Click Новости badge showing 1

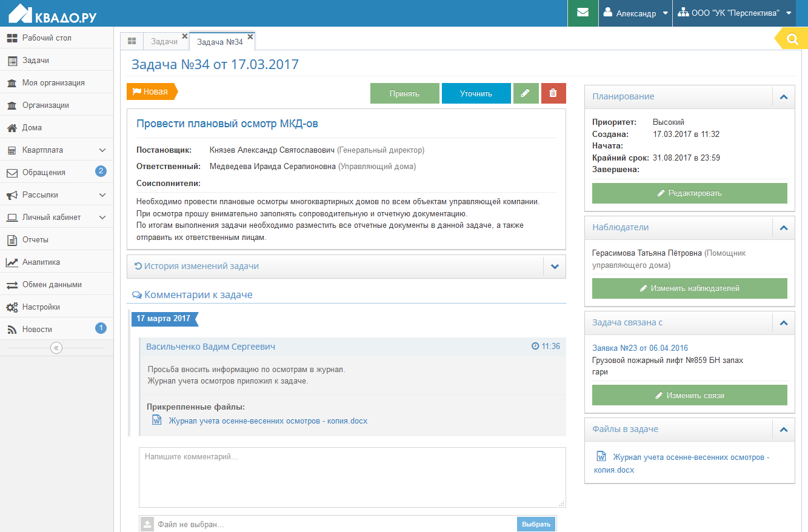(101, 328)
